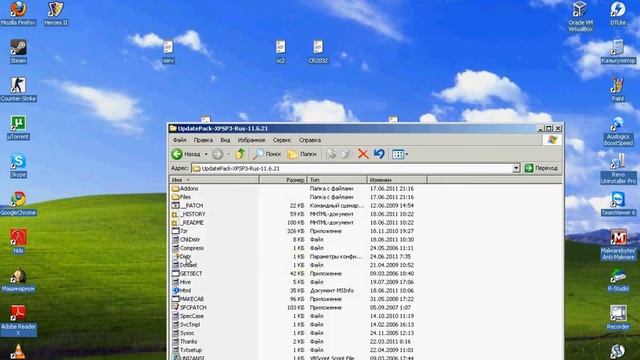Expand the address bar dropdown
The height and width of the screenshot is (360, 640).
click(516, 168)
